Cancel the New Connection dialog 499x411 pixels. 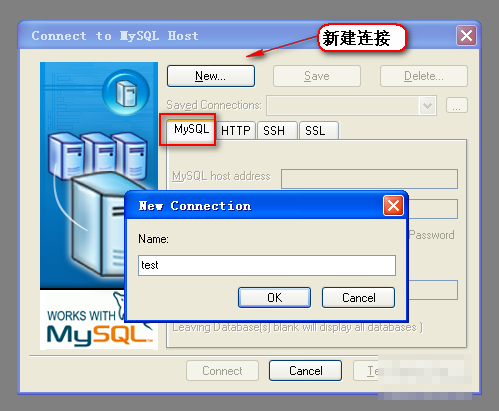coord(358,297)
